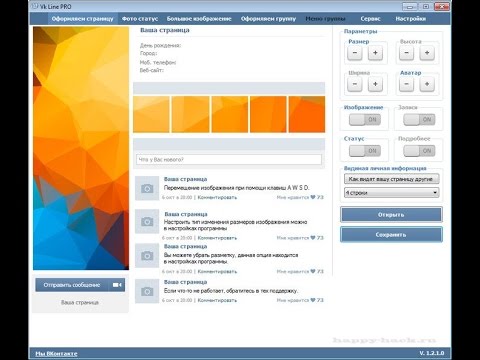Screen dimensions: 480x360
Task: Click the День рождения field label
Action: pyautogui.click(x=160, y=45)
